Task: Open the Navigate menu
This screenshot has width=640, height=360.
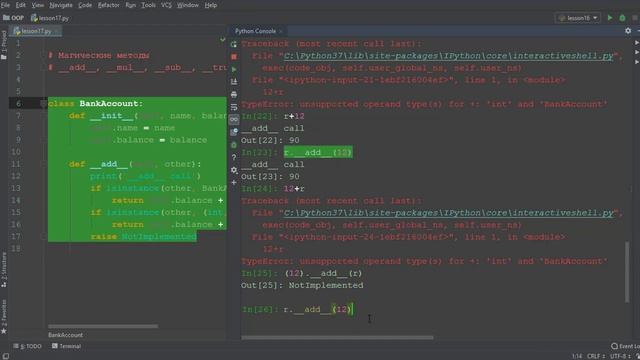Action: coord(61,5)
